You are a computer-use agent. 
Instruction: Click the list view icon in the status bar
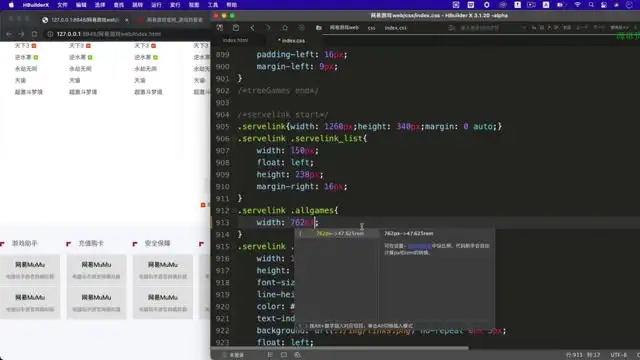coord(270,355)
